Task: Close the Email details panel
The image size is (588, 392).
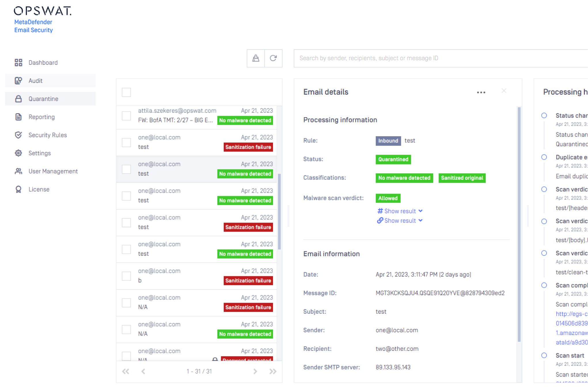Action: pyautogui.click(x=504, y=91)
